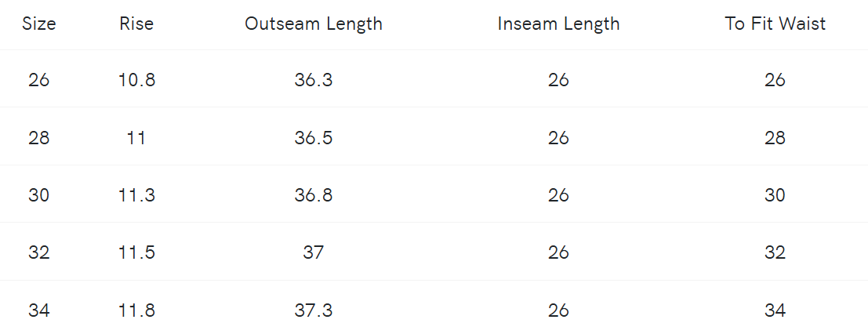Click the To Fit Waist value 28
Viewport: 868px width, 334px height.
pyautogui.click(x=775, y=138)
